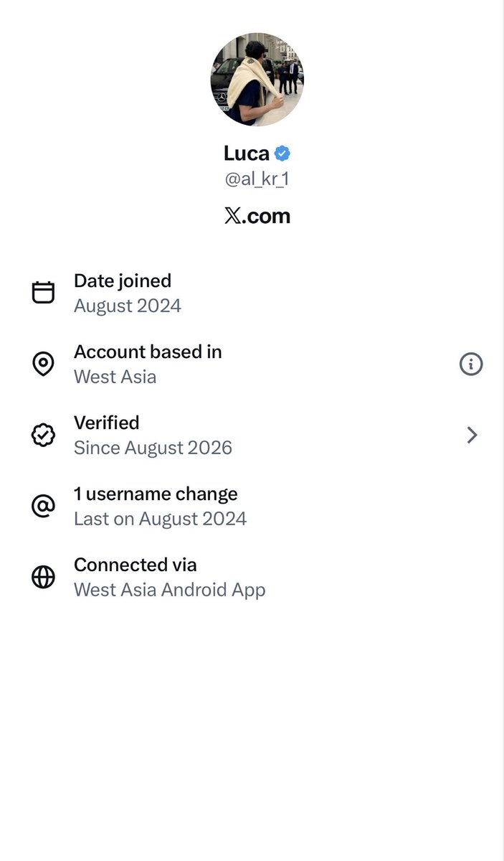Click the West Asia Android App text
Image resolution: width=504 pixels, height=861 pixels.
click(170, 591)
